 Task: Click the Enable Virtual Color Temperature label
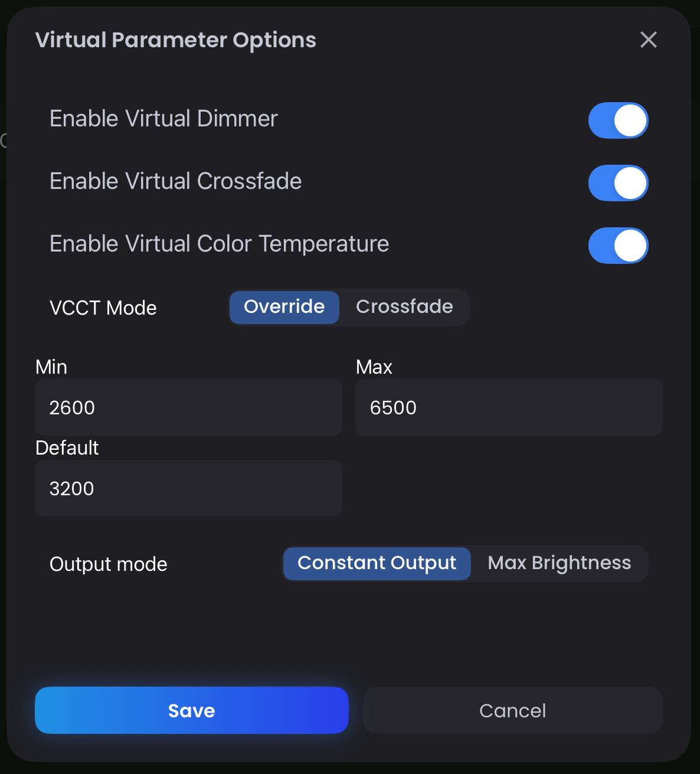pos(219,243)
